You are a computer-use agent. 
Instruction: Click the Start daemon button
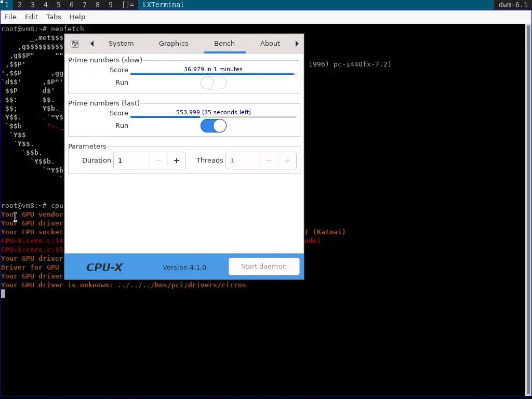tap(264, 267)
